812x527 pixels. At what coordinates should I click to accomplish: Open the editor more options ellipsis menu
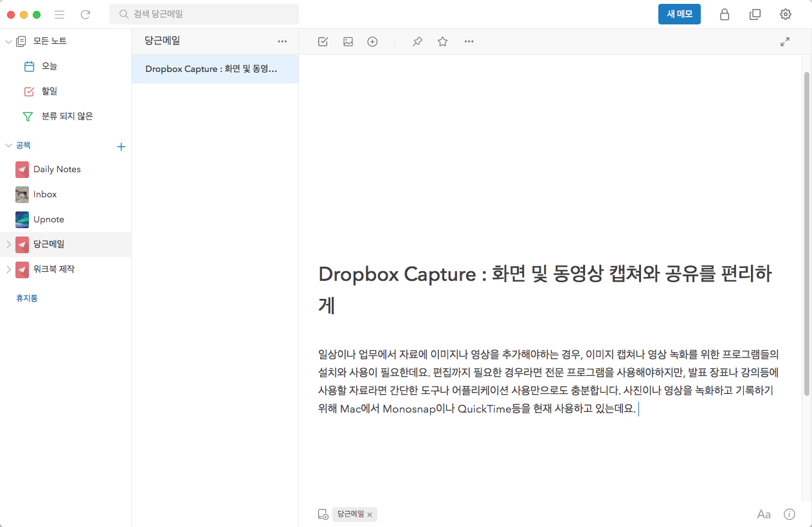469,42
